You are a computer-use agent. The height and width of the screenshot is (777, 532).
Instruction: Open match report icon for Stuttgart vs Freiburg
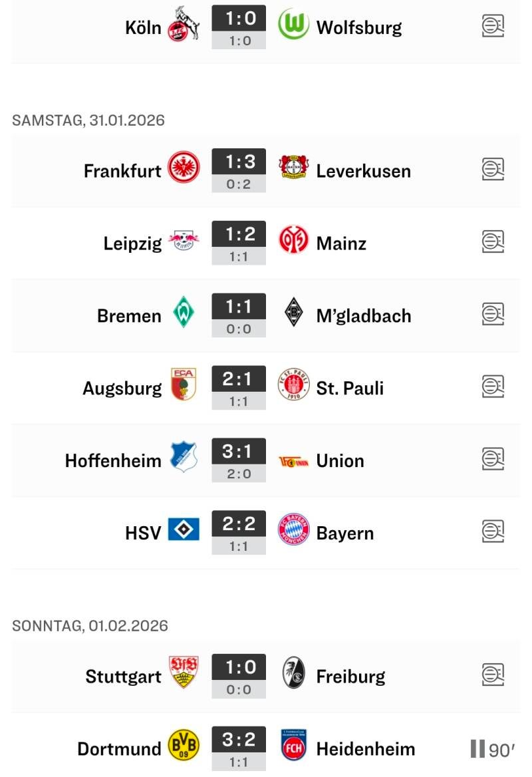coord(493,676)
